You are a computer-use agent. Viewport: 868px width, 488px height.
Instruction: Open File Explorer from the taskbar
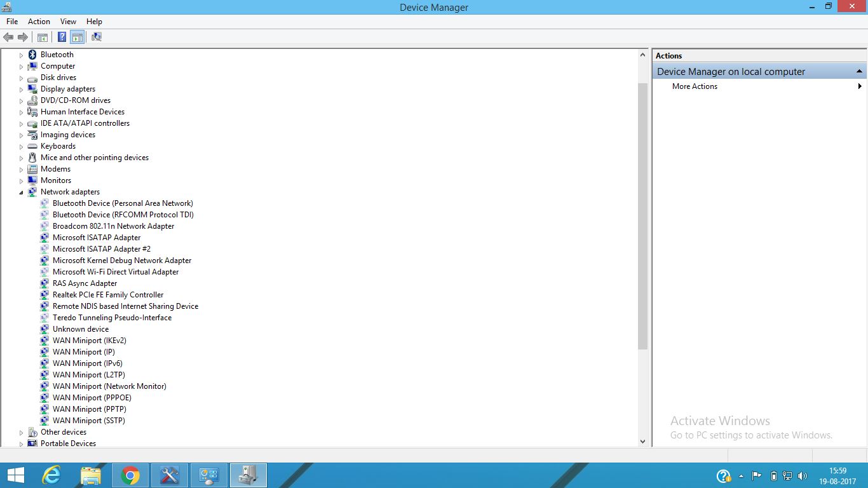(x=91, y=475)
